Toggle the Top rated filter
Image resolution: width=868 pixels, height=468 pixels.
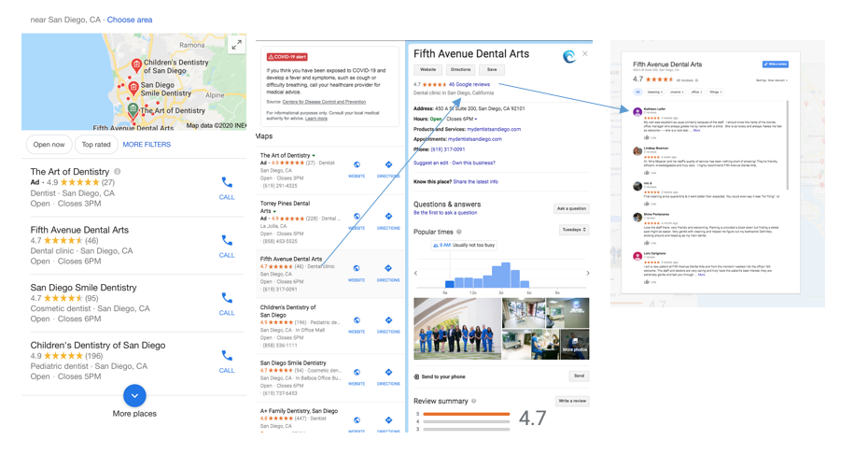[x=96, y=145]
